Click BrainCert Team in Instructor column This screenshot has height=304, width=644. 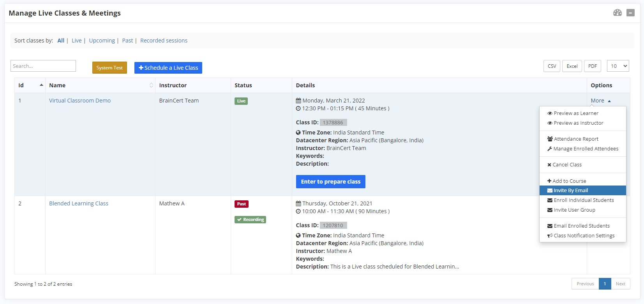tap(179, 101)
